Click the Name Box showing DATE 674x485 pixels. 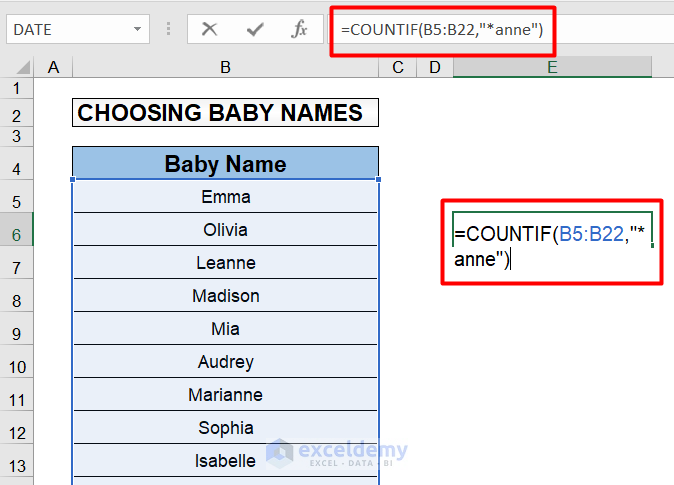pyautogui.click(x=78, y=29)
